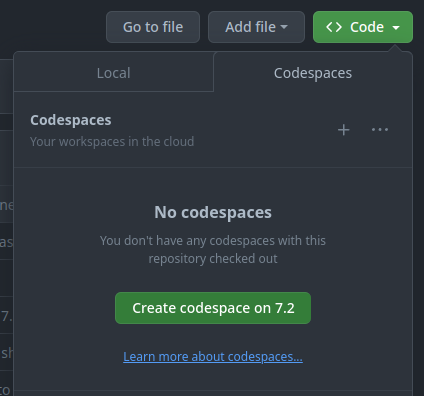Click the 'No codespaces' heading text
This screenshot has height=396, width=424.
(213, 212)
